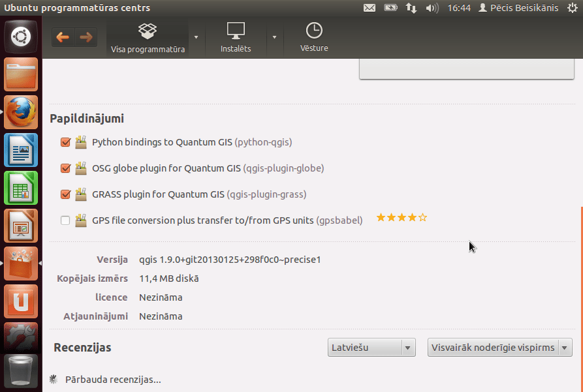The image size is (583, 392).
Task: Open the network indicator menu
Action: (x=411, y=8)
